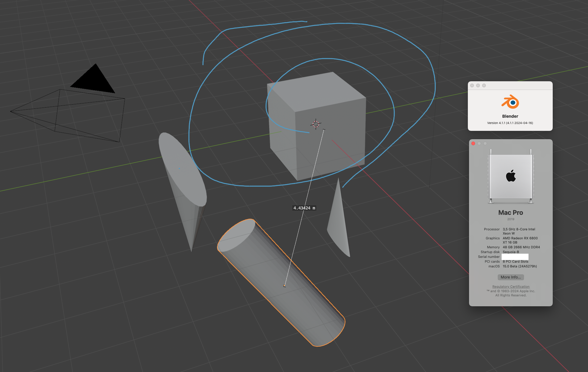
Task: Click the Mac Pro title text
Action: coord(511,212)
